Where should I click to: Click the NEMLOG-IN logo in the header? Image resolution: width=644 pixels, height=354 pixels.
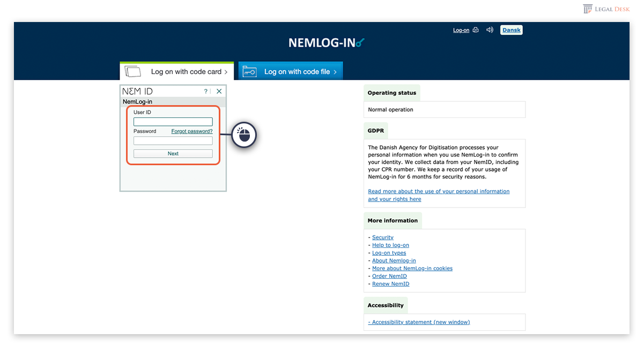pos(327,43)
